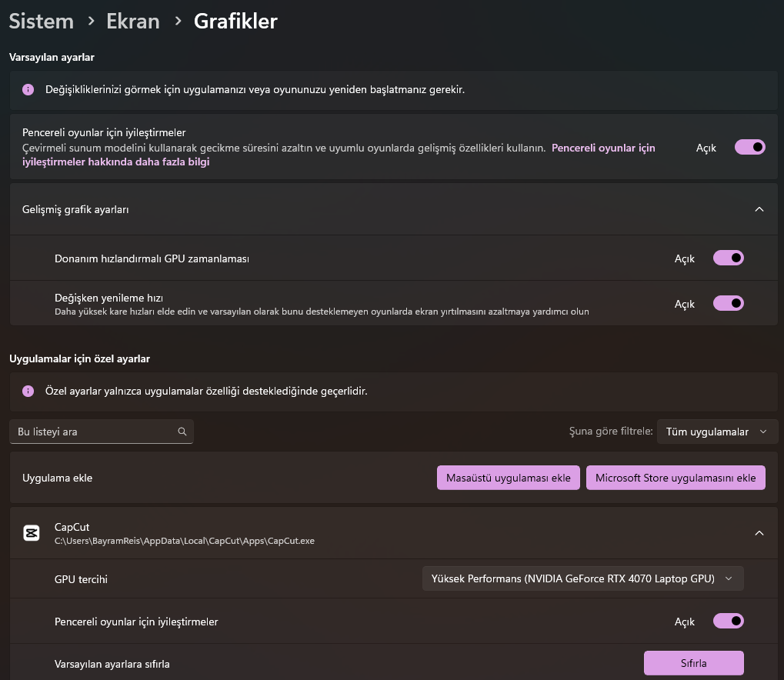Image resolution: width=784 pixels, height=680 pixels.
Task: Click the Varsayılan ayarlar heading
Action: (x=52, y=58)
